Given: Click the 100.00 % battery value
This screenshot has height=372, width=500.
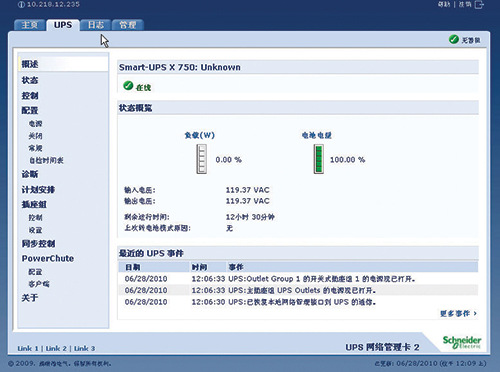Looking at the screenshot, I should coord(347,160).
